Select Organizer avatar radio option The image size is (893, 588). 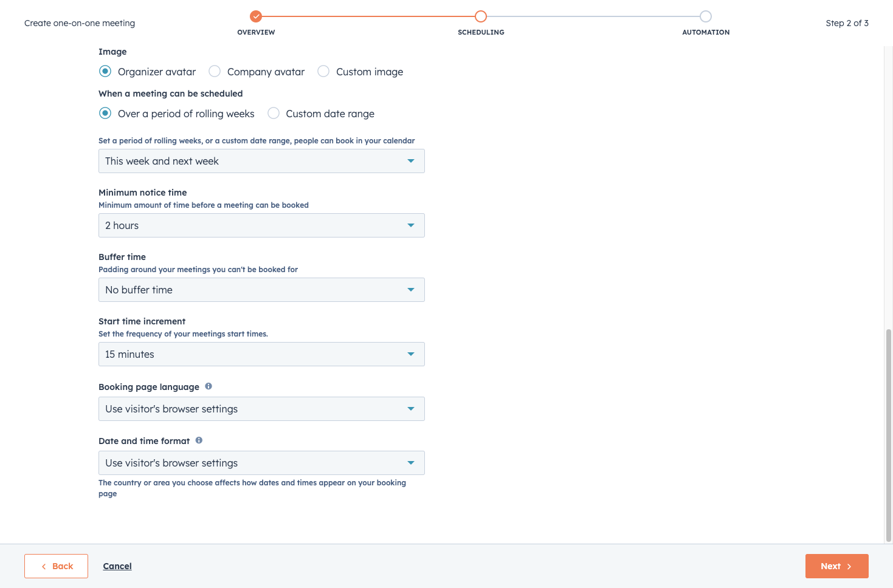coord(105,71)
